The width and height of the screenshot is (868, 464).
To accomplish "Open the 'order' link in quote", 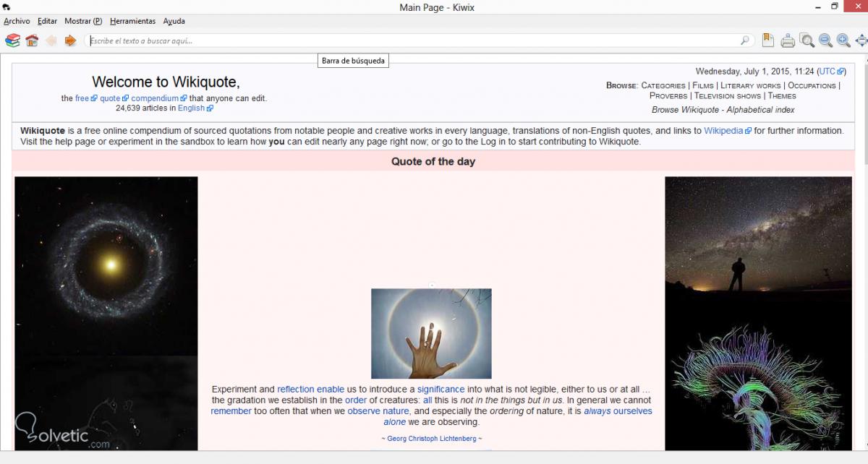I will [356, 400].
